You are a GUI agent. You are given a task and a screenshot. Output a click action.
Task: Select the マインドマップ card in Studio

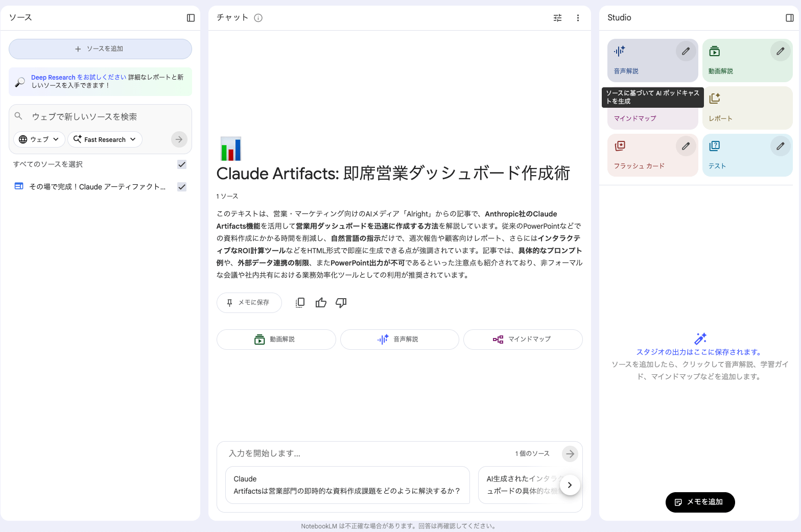click(652, 119)
